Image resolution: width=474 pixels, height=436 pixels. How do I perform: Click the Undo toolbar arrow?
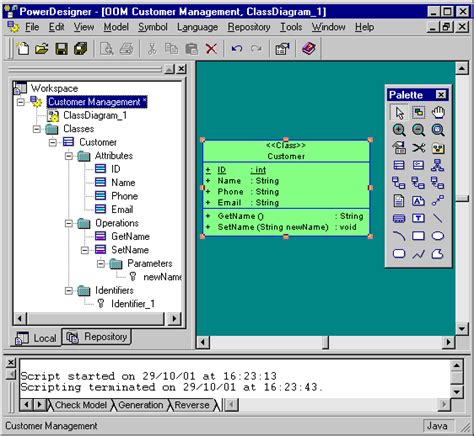(237, 49)
